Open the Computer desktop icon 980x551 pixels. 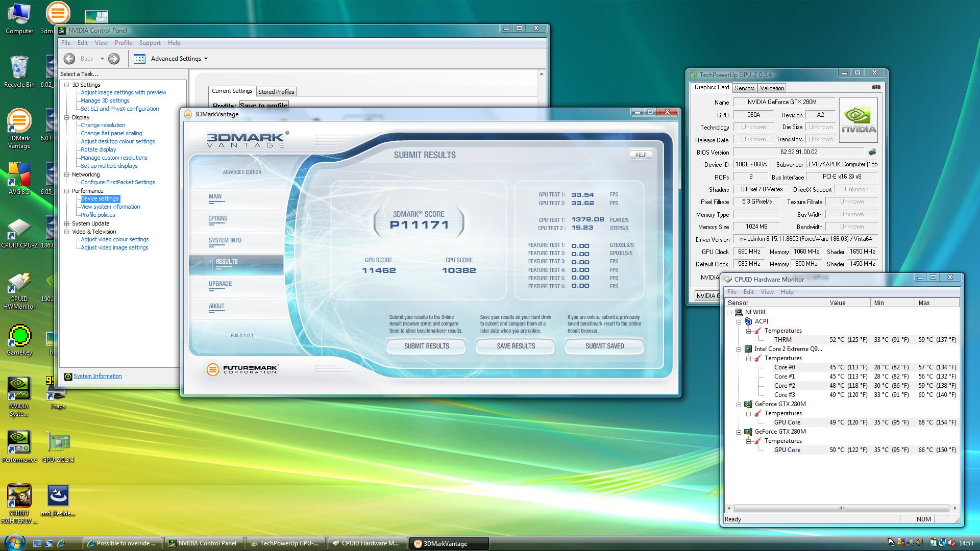click(x=19, y=19)
